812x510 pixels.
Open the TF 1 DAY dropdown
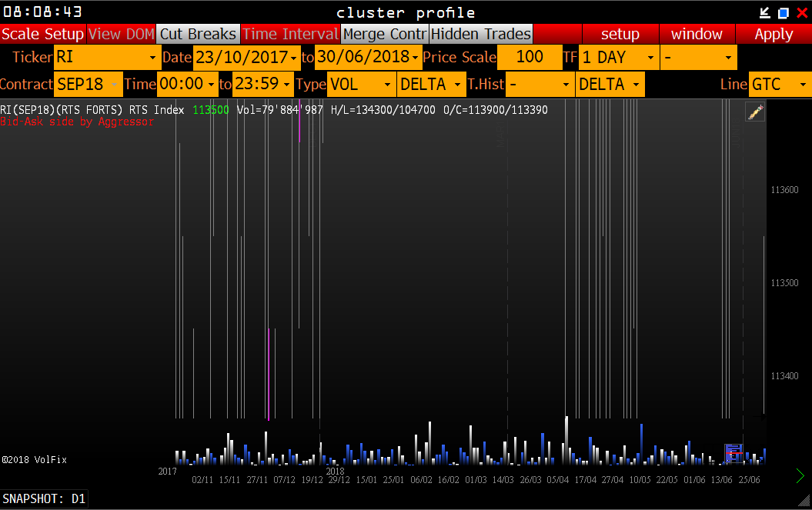click(x=618, y=57)
